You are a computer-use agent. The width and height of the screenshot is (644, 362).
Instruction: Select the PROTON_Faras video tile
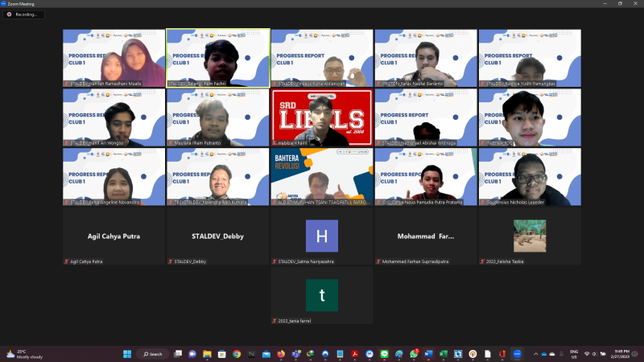(x=426, y=58)
